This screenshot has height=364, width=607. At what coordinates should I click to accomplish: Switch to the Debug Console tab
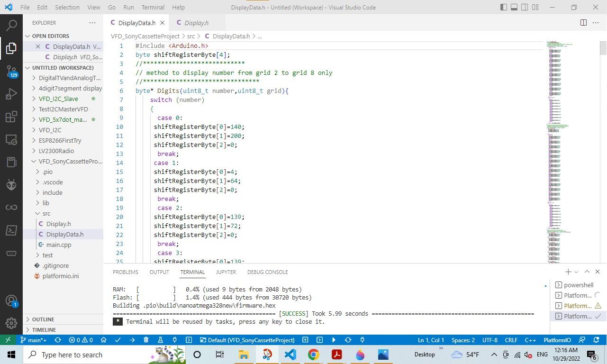[267, 272]
